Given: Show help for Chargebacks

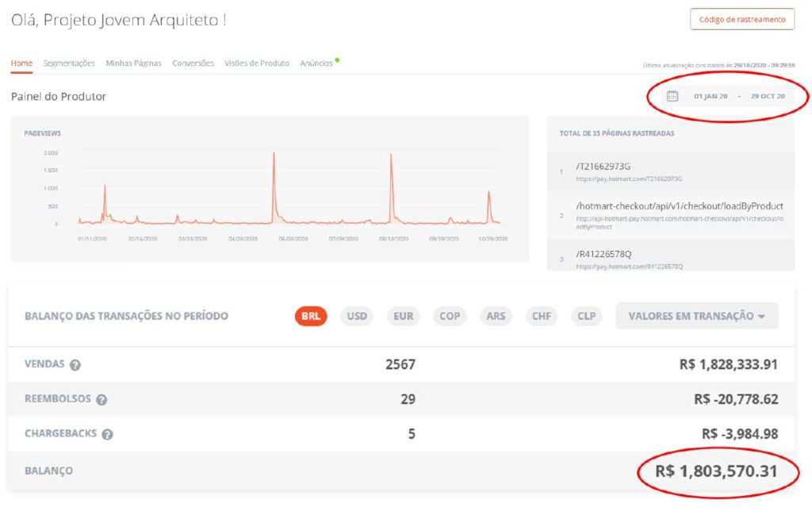Looking at the screenshot, I should (107, 434).
